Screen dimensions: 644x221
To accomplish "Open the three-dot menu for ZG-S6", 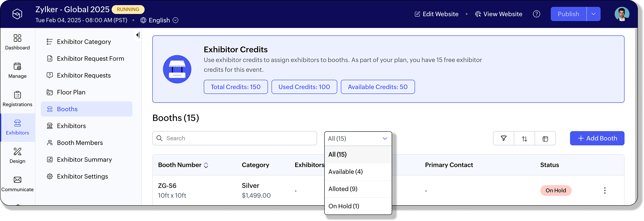I will 605,191.
